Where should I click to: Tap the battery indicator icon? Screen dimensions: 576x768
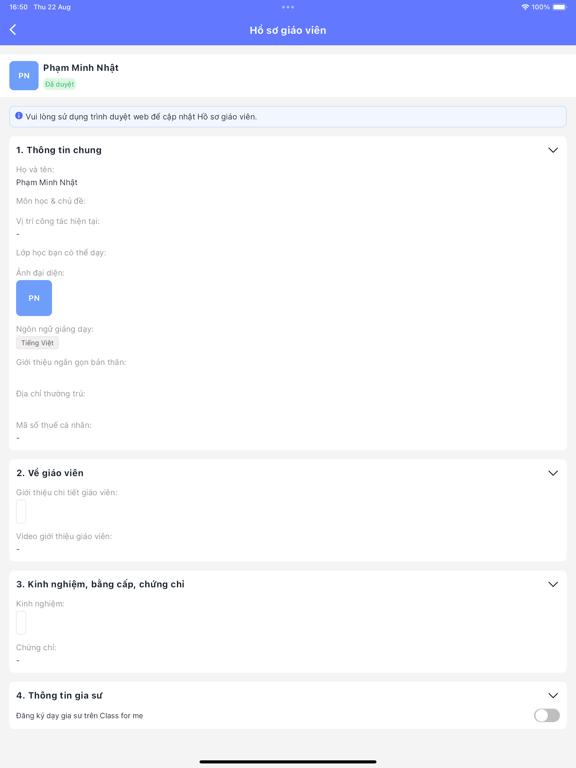tap(559, 7)
